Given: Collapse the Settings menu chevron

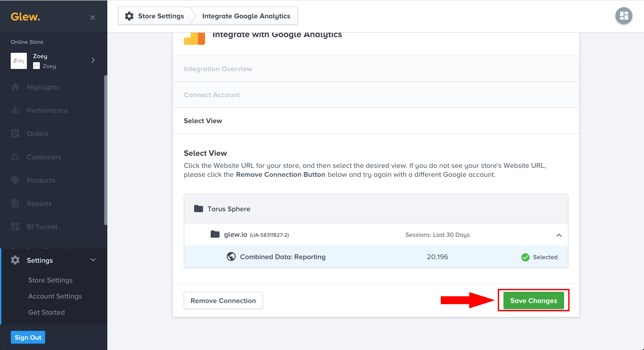Looking at the screenshot, I should [93, 260].
